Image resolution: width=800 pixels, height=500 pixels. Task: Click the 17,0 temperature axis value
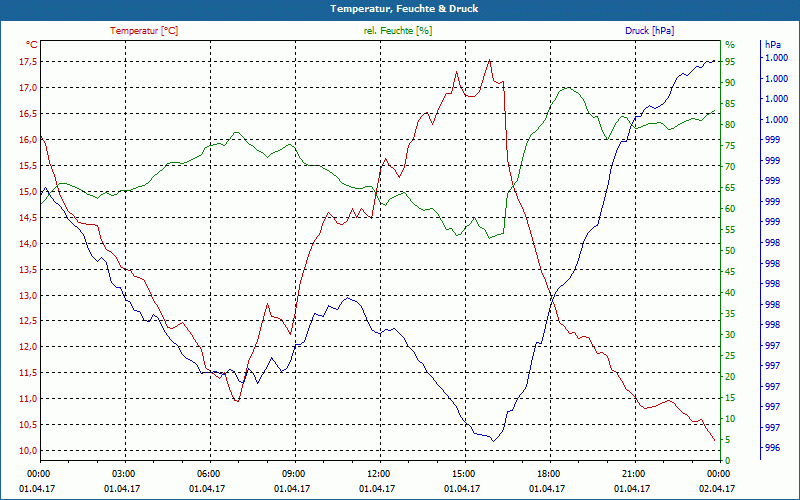[x=28, y=88]
